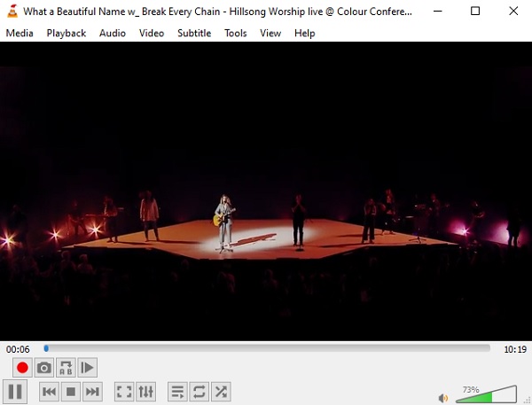Show extended settings equalizer icon
This screenshot has height=405, width=532.
point(146,392)
